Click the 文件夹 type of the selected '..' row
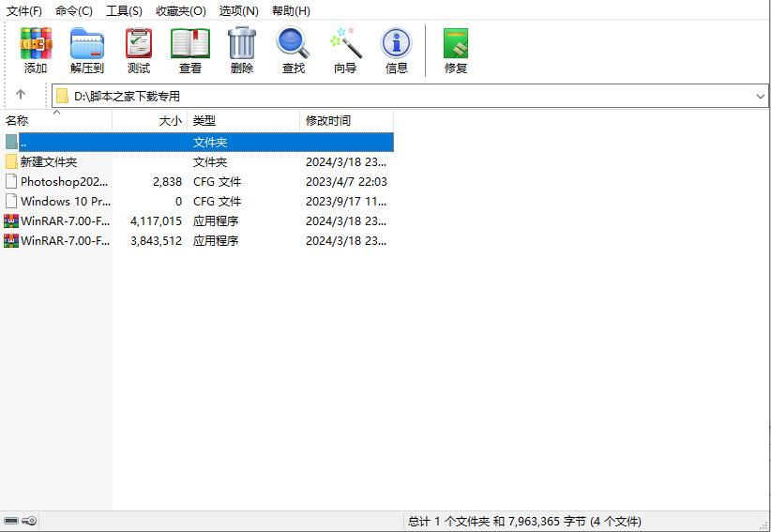Screen dimensions: 771x532 pyautogui.click(x=210, y=142)
